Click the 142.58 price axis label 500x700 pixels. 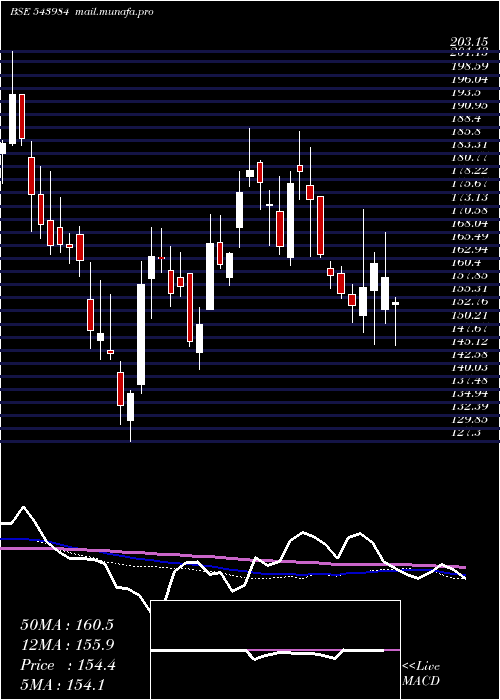pos(469,355)
